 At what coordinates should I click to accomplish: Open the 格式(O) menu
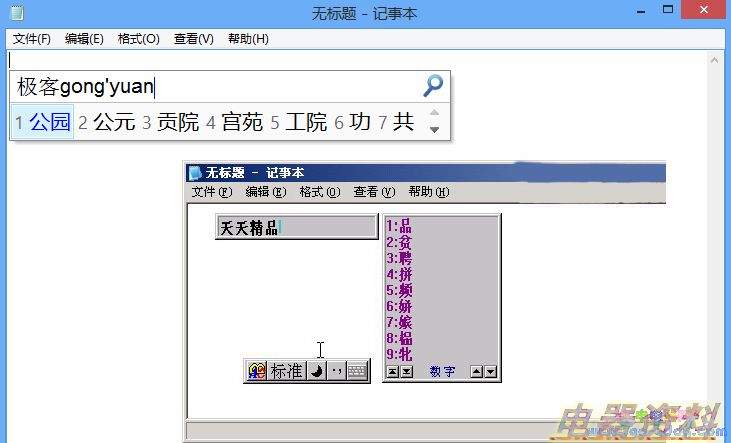(x=139, y=39)
